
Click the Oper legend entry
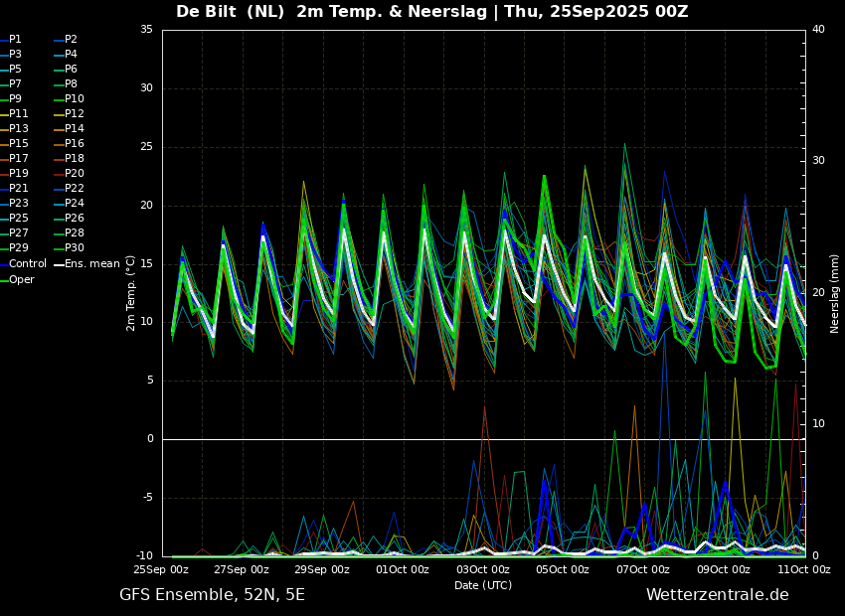(17, 279)
